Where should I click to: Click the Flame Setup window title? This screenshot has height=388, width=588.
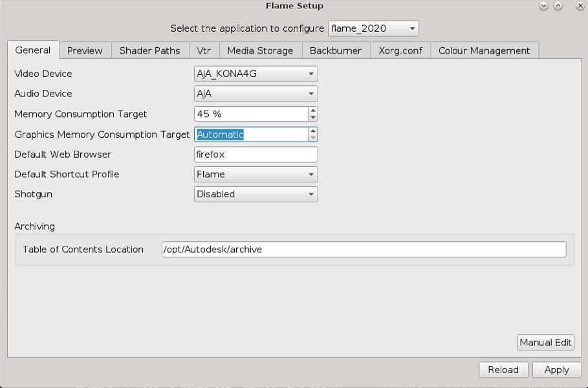click(294, 6)
